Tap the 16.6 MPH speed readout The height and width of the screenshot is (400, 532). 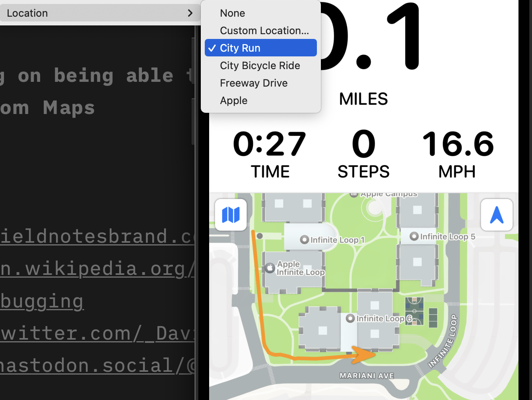[x=457, y=144]
